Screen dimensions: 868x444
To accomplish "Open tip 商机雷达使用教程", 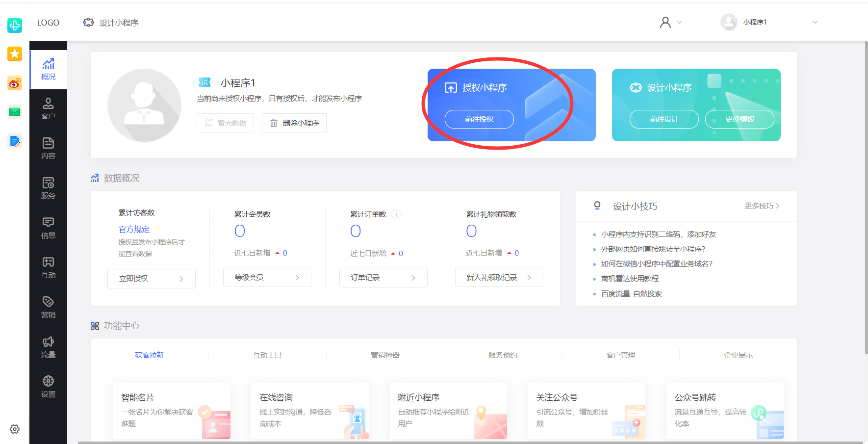I will (x=630, y=279).
